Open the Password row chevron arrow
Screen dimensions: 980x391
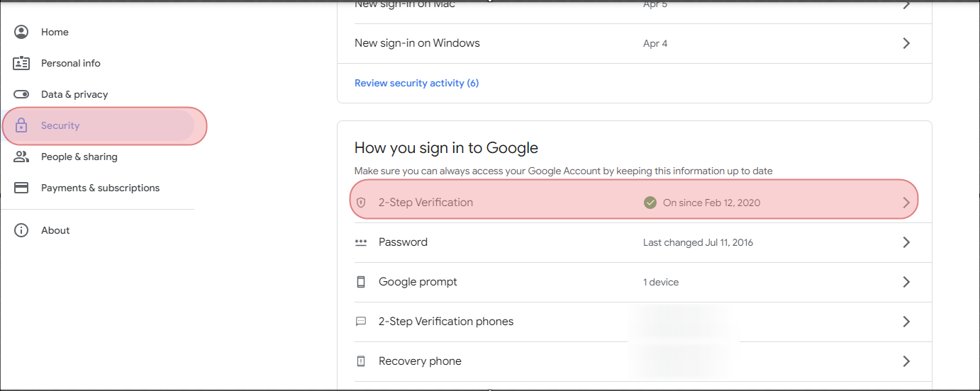pos(906,242)
